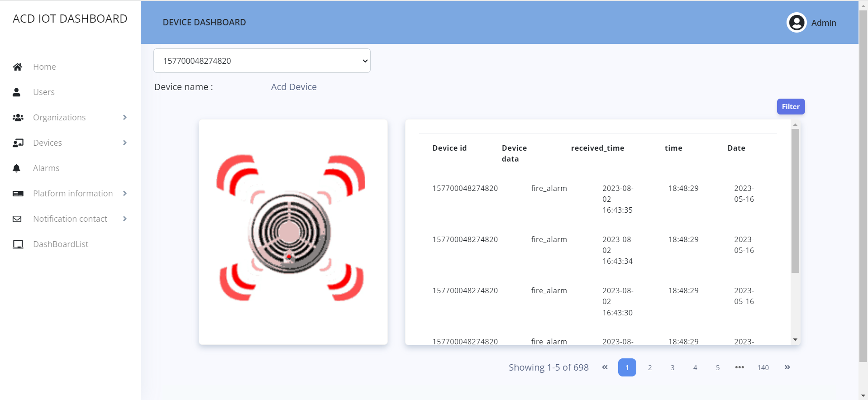Click the Filter button
868x400 pixels.
[790, 107]
